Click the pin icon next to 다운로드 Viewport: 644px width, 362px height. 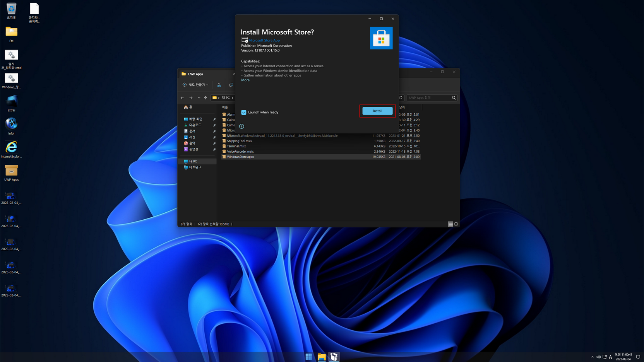coord(214,125)
